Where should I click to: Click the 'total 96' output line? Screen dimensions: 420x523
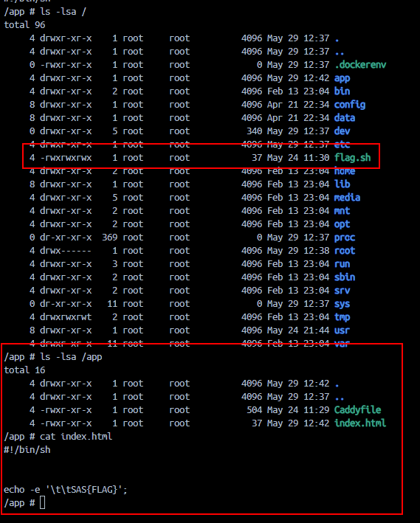(24, 25)
